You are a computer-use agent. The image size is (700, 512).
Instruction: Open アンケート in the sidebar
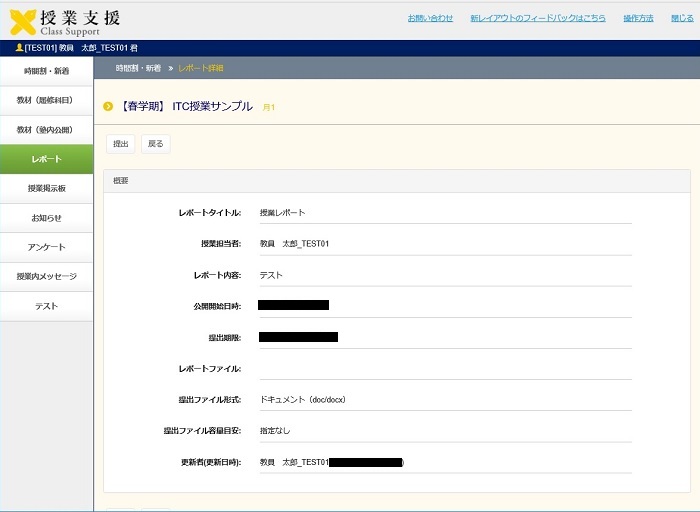(46, 247)
